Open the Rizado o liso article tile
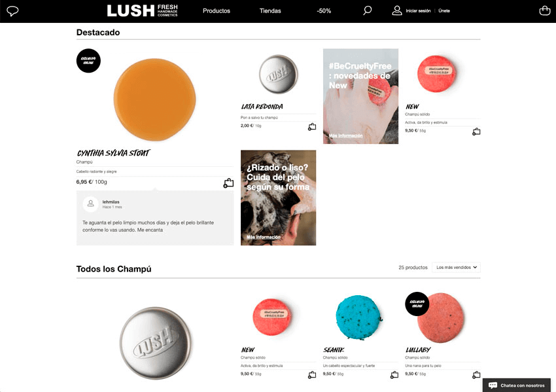The image size is (556, 392). pos(279,198)
